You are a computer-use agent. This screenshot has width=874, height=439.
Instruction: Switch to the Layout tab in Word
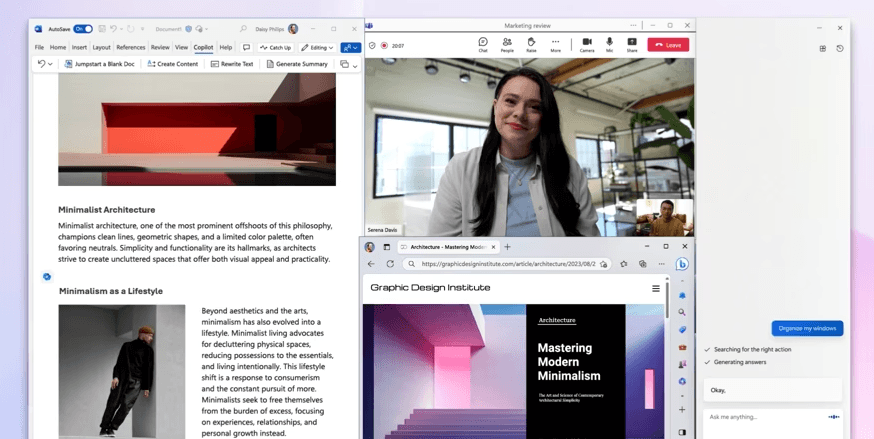tap(101, 47)
